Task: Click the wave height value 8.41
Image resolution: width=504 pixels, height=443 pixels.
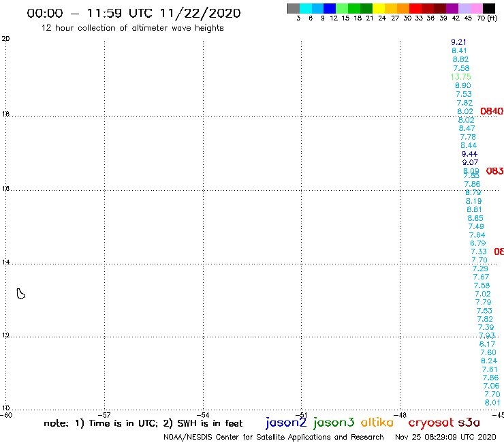Action: (459, 51)
